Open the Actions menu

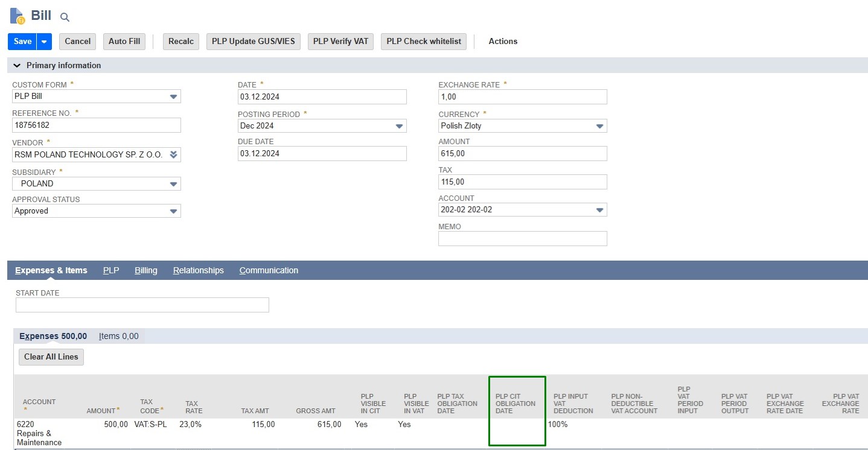502,42
